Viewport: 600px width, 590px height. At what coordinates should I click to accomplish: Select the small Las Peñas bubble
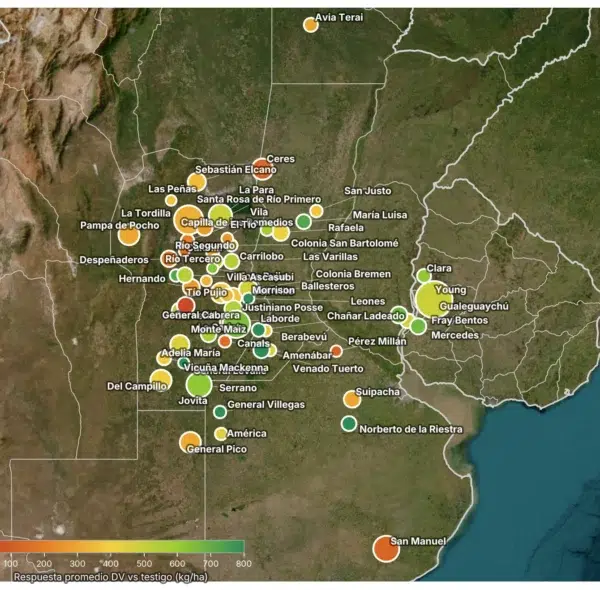pos(171,200)
